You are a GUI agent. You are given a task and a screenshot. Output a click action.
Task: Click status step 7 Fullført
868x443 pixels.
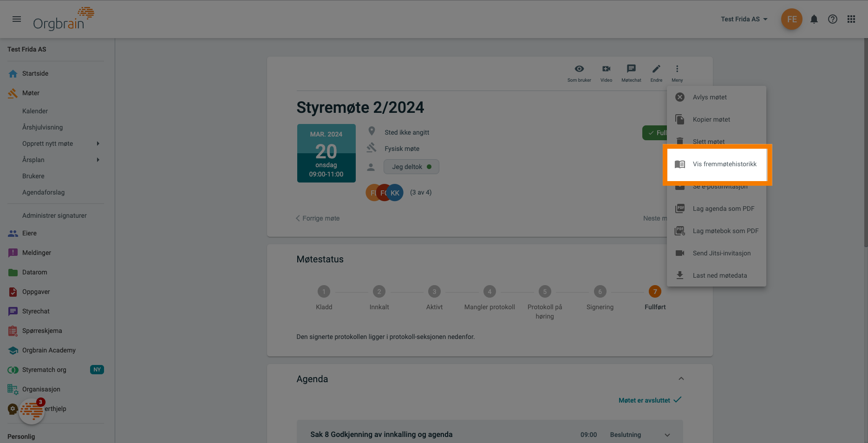point(655,292)
